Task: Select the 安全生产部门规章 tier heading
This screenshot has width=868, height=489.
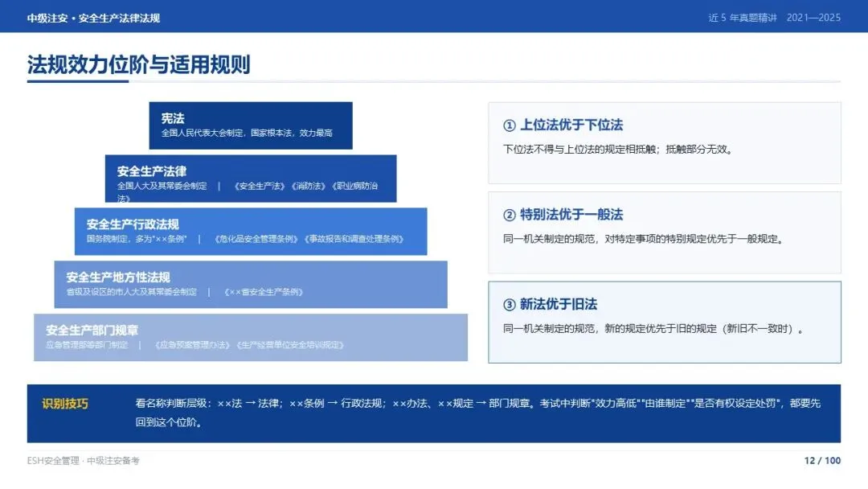Action: [x=92, y=330]
